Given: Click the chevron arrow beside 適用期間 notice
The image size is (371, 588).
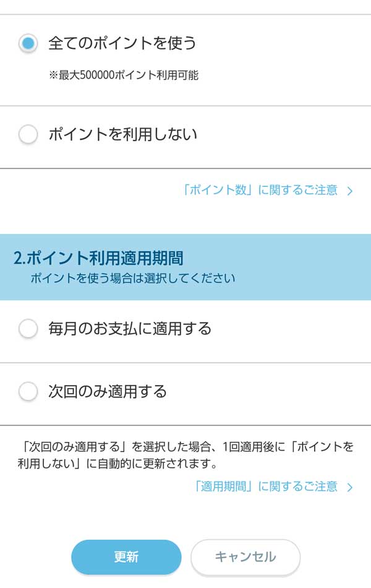Looking at the screenshot, I should 350,488.
